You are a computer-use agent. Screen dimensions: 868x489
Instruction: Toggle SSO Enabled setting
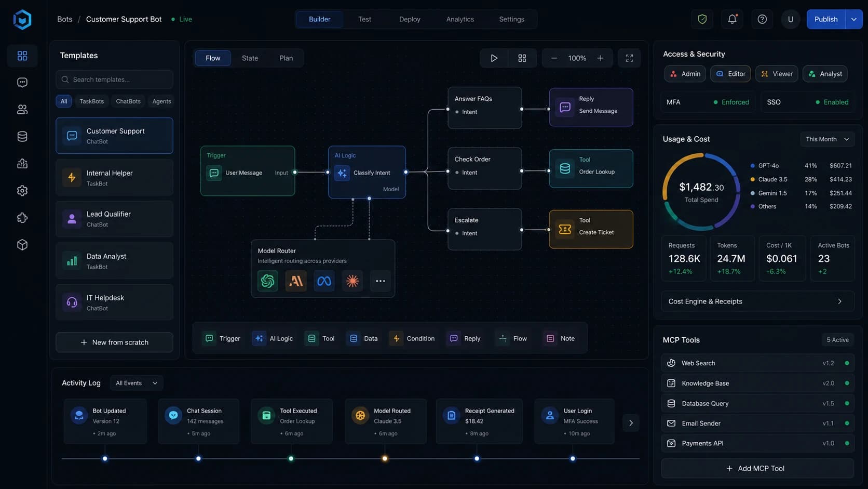click(808, 102)
